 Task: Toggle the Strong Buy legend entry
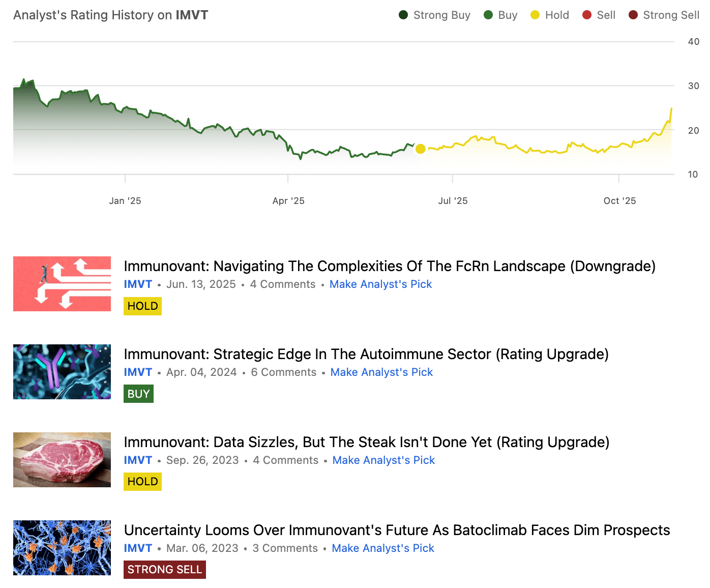(x=435, y=15)
